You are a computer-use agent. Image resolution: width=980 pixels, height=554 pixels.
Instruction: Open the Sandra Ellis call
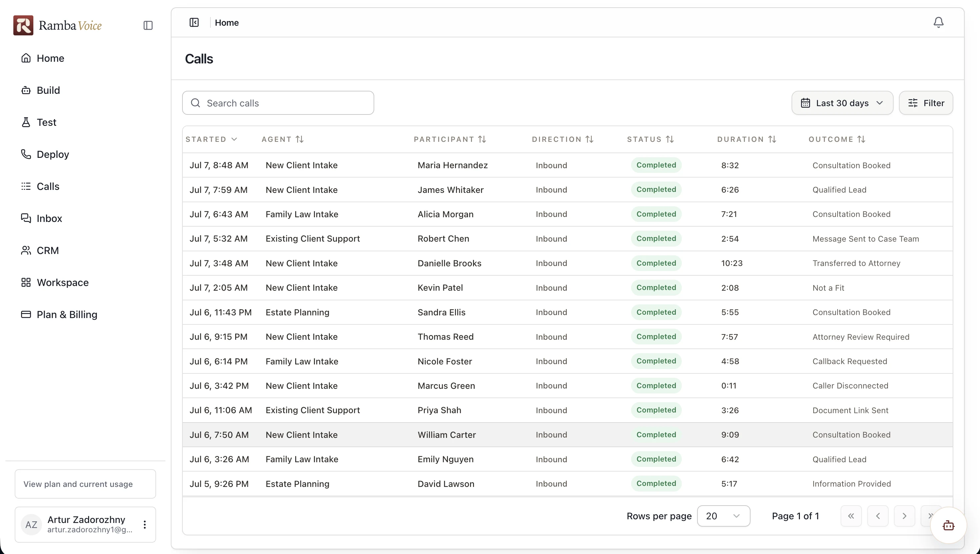tap(568, 312)
